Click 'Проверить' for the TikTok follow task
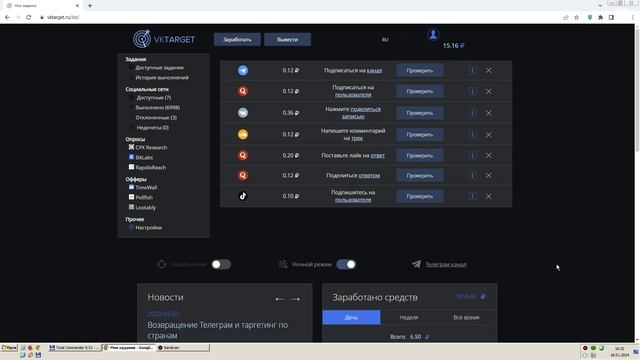 [x=420, y=196]
